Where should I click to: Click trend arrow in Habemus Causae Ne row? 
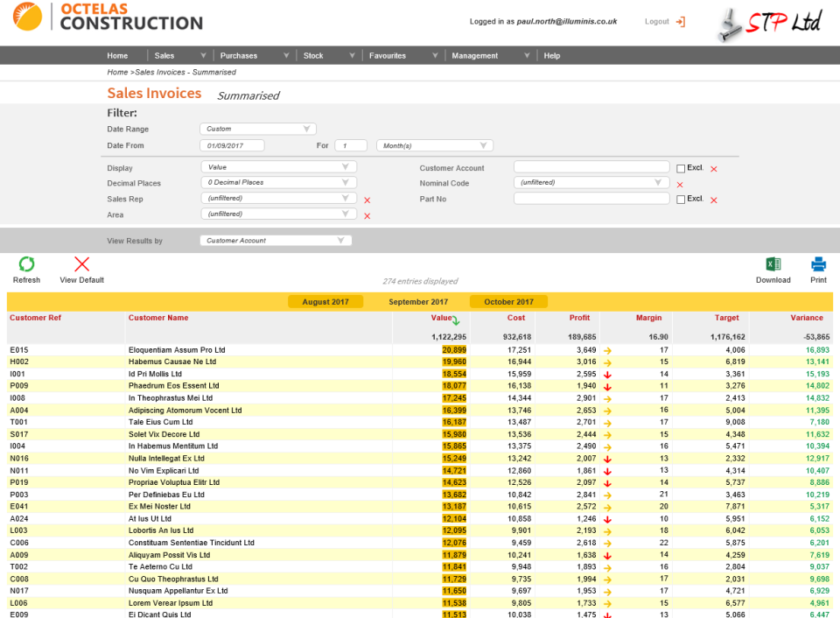[x=607, y=362]
